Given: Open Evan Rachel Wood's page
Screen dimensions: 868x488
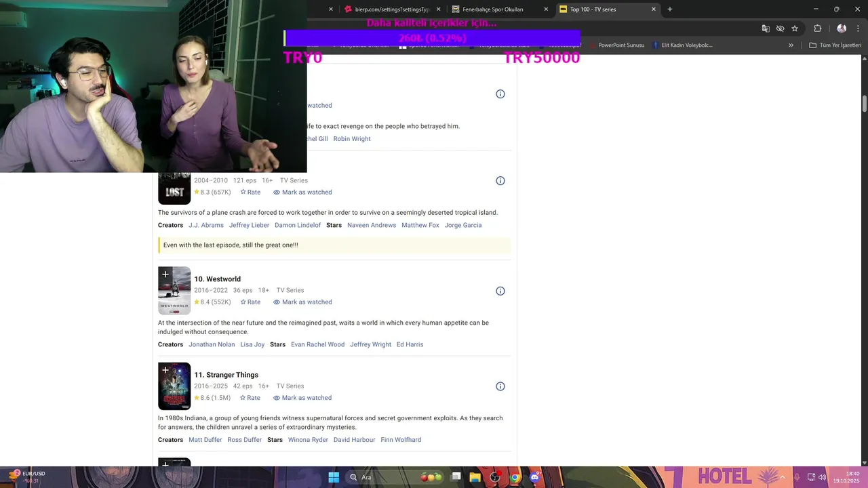Looking at the screenshot, I should click(x=318, y=344).
